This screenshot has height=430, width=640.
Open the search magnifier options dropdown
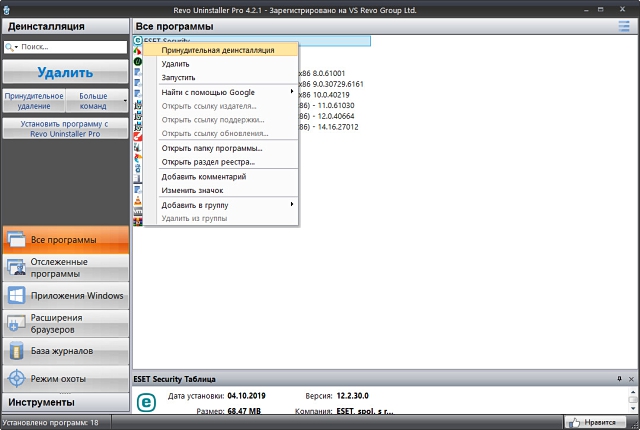click(x=11, y=47)
